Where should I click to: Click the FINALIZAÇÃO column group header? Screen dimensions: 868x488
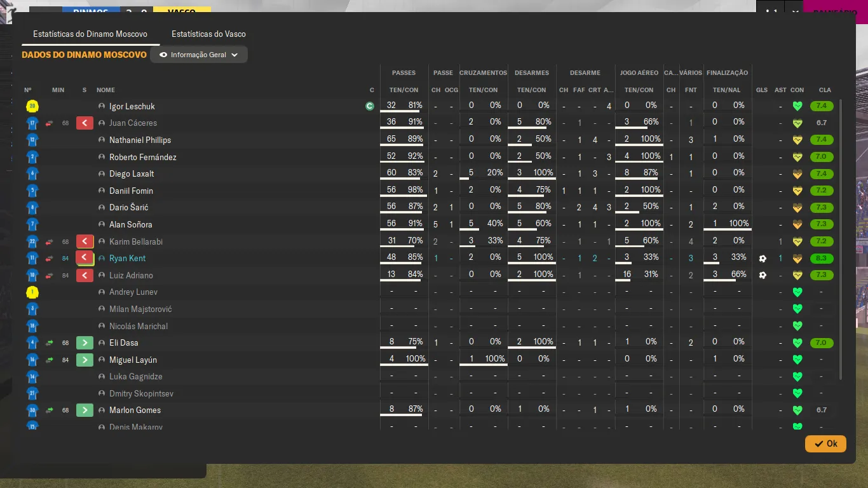point(727,73)
